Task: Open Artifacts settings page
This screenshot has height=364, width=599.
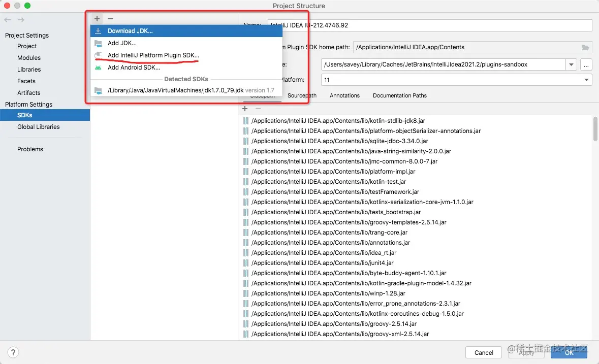Action: pyautogui.click(x=28, y=93)
